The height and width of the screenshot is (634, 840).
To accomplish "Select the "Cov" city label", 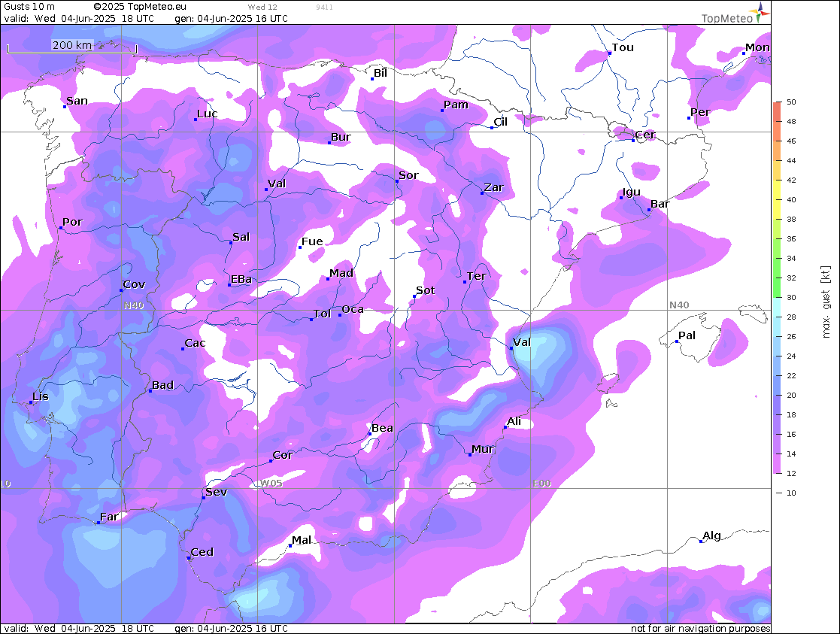I will tap(134, 284).
